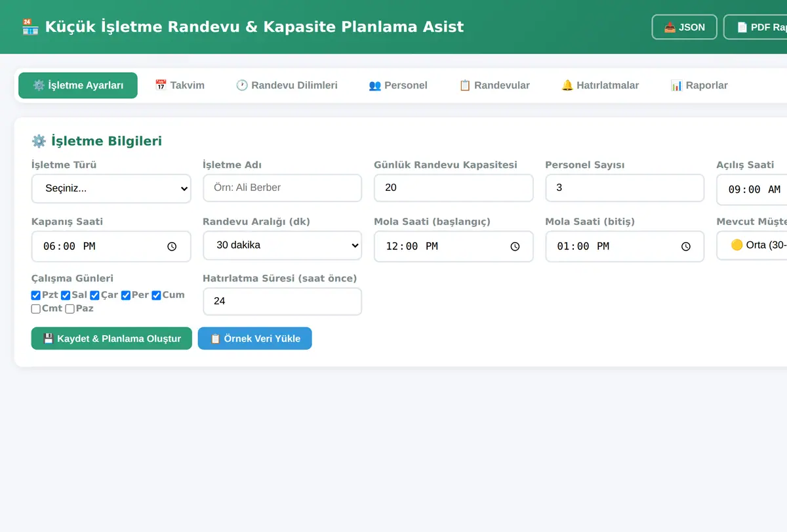
Task: Click the PDF report button
Action: tap(756, 27)
